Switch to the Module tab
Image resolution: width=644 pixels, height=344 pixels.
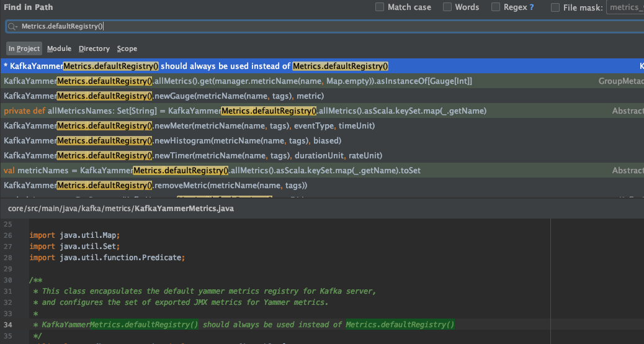[59, 48]
